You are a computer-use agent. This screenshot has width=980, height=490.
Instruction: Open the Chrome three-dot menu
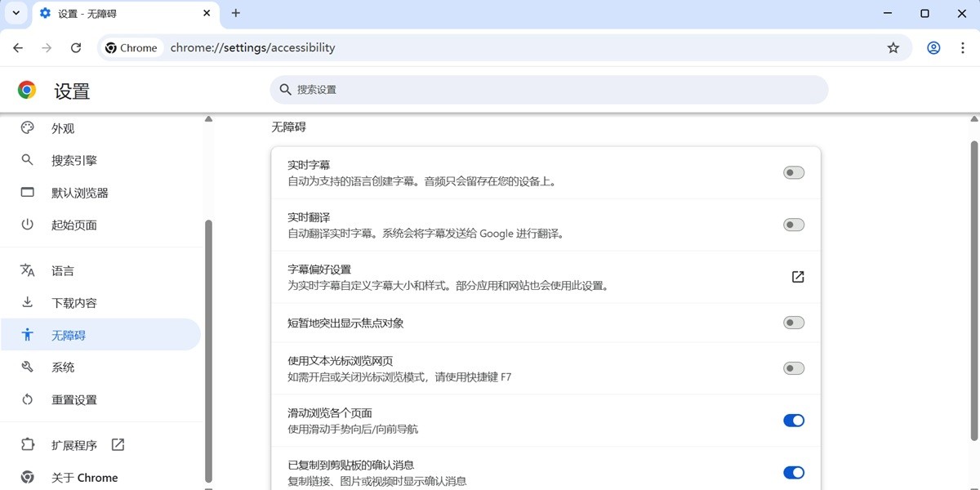pos(964,47)
